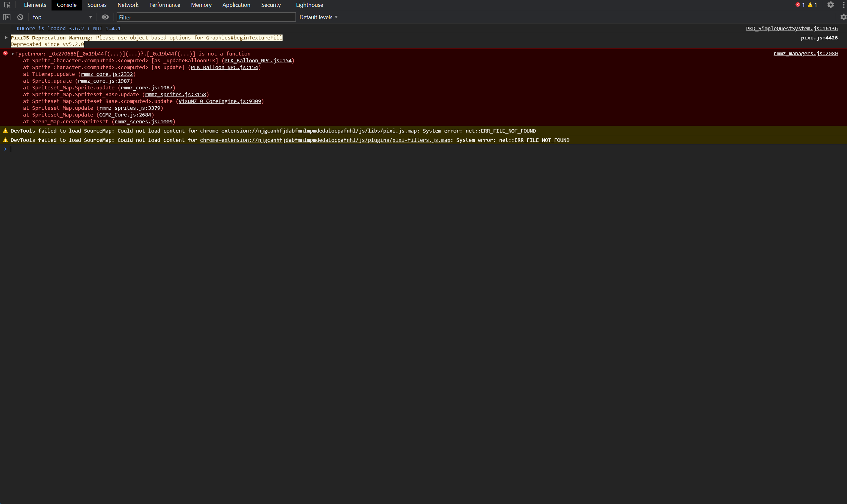Open the Lighthouse tab

click(x=309, y=5)
